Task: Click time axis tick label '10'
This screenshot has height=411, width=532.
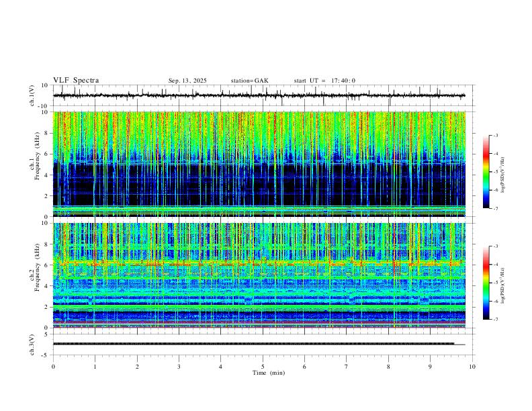Action: click(x=472, y=367)
